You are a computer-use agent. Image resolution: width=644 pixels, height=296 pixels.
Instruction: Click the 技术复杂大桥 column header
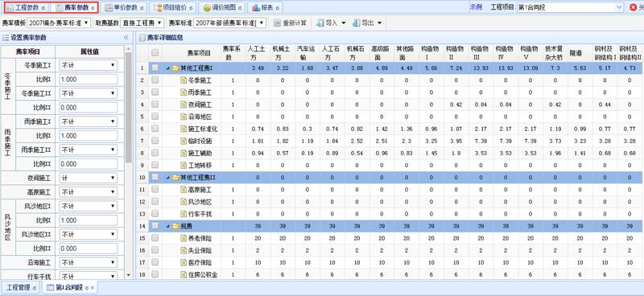point(555,53)
